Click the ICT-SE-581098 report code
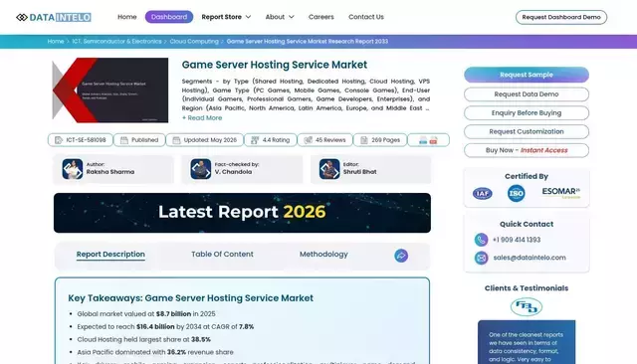The height and width of the screenshot is (364, 637). click(86, 140)
